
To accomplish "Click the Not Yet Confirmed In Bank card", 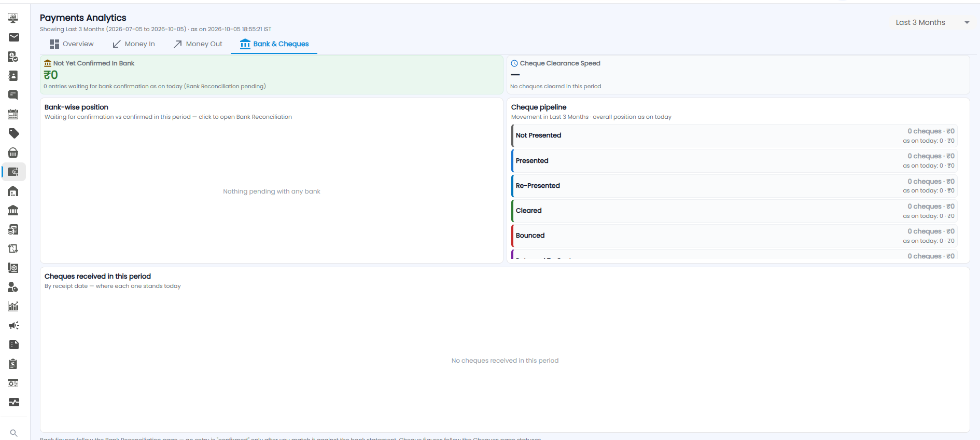I will [x=272, y=75].
